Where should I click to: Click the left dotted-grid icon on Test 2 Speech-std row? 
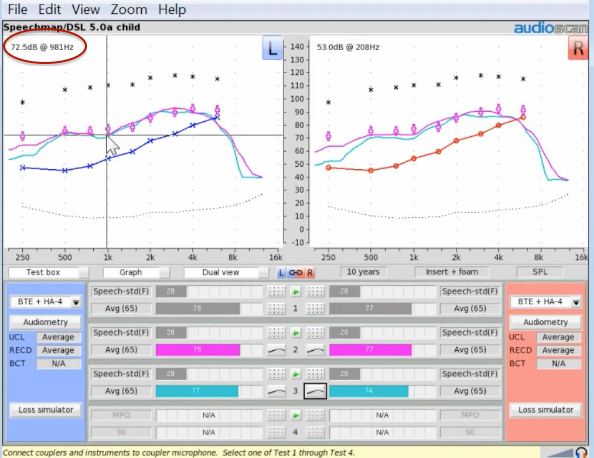pyautogui.click(x=276, y=333)
